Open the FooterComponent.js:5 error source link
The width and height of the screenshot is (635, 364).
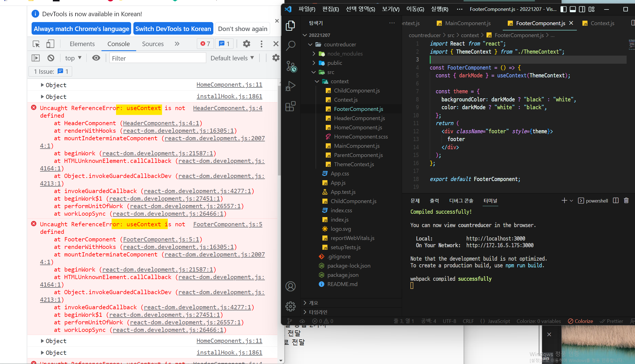228,224
